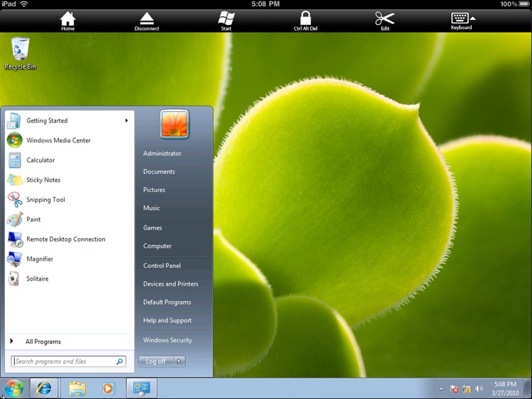Launch Windows Media Player from the taskbar

[x=108, y=388]
